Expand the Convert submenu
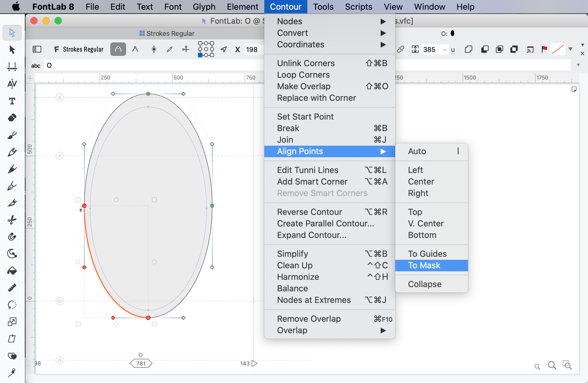 pos(330,33)
